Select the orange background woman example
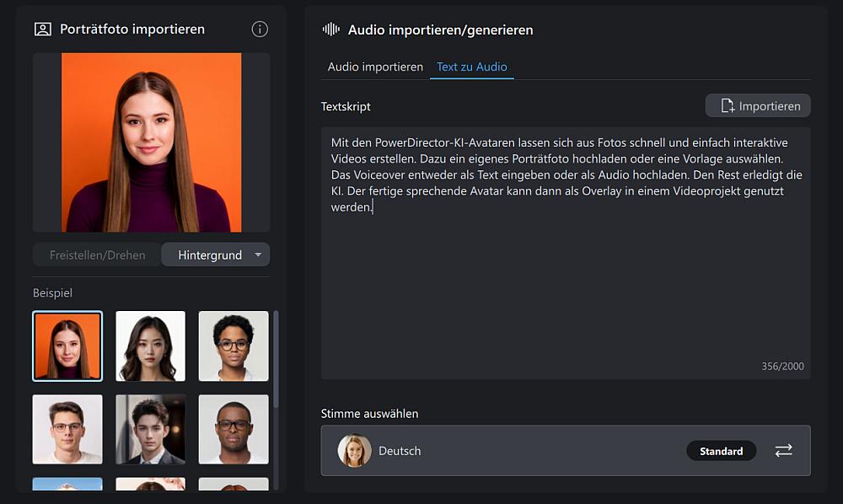This screenshot has width=843, height=504. pos(67,346)
